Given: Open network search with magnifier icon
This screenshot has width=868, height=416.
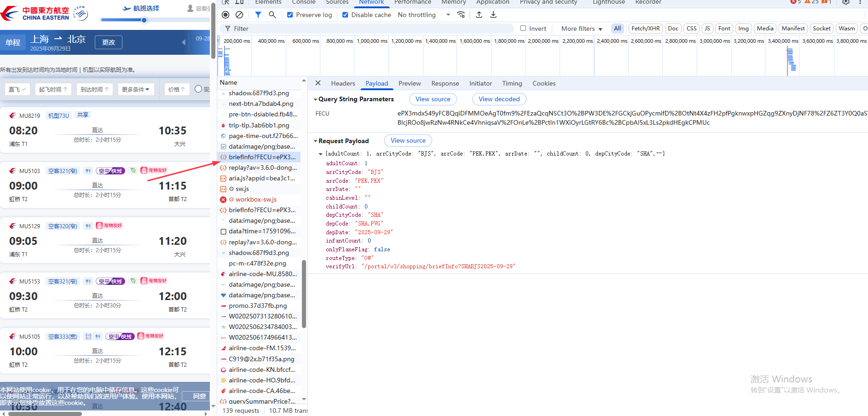Looking at the screenshot, I should (272, 15).
